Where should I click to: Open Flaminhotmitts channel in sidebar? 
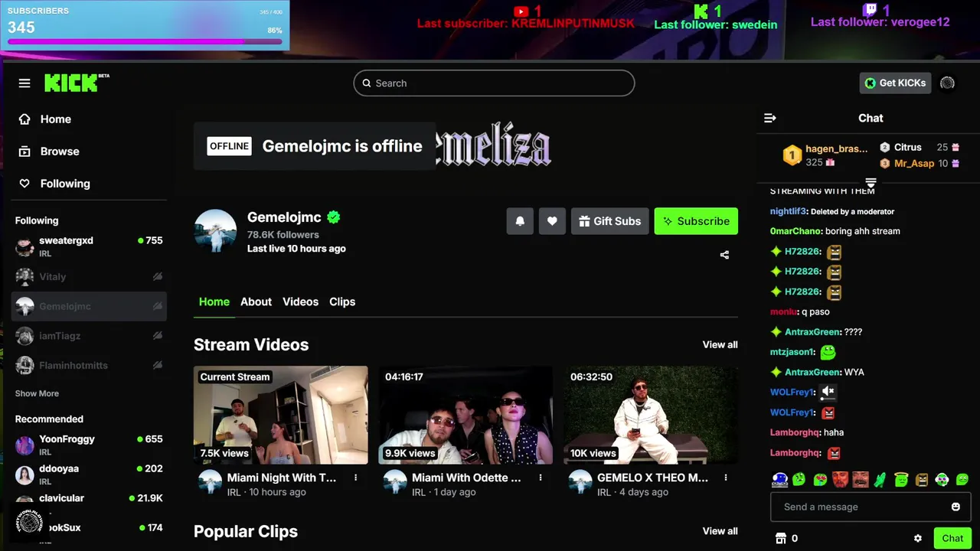[89, 366]
